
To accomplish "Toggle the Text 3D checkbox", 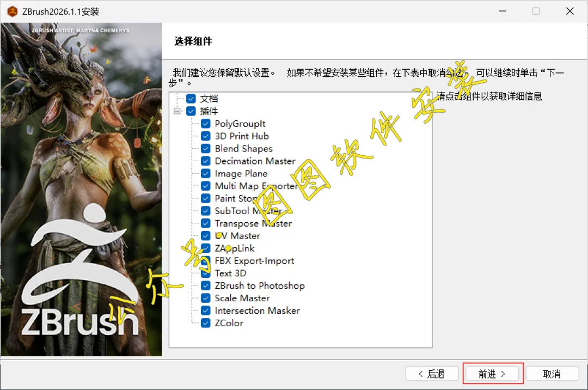I will coord(205,273).
